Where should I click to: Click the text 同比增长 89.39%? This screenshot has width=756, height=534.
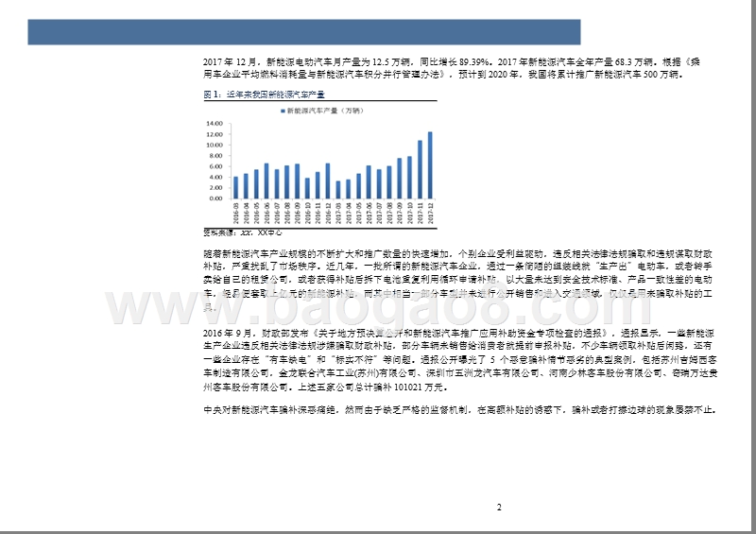tap(455, 62)
